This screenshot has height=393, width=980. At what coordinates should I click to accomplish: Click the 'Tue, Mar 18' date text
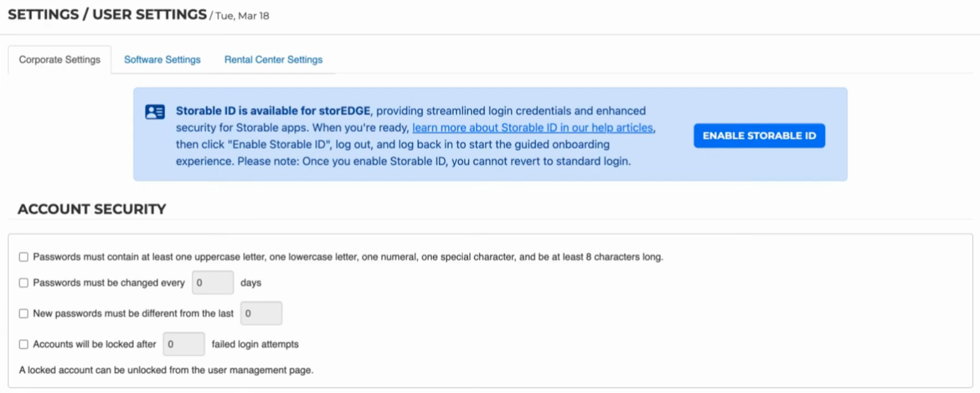click(242, 16)
